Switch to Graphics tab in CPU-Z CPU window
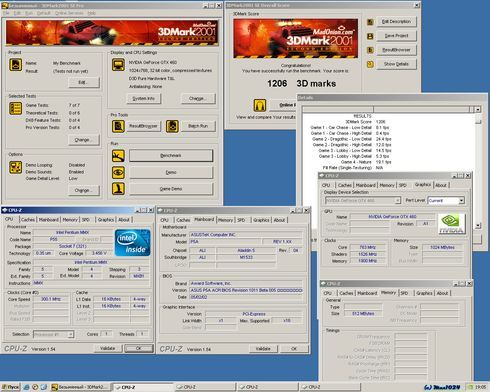Viewport: 490px width, 392px height. (106, 219)
